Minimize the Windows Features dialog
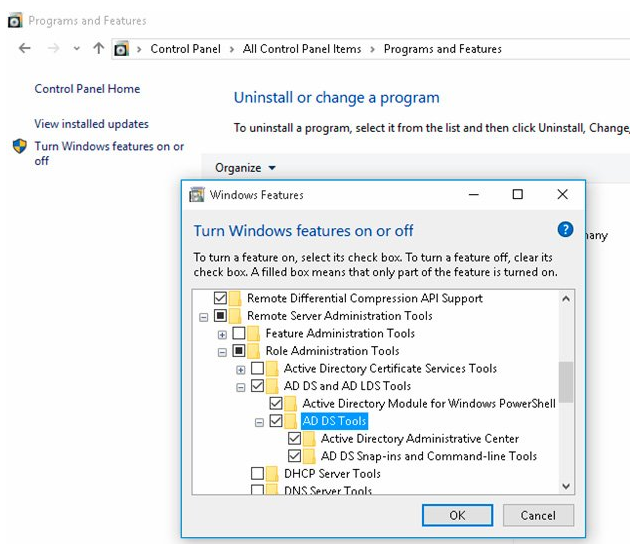Screen dimensions: 631x547 point(474,194)
